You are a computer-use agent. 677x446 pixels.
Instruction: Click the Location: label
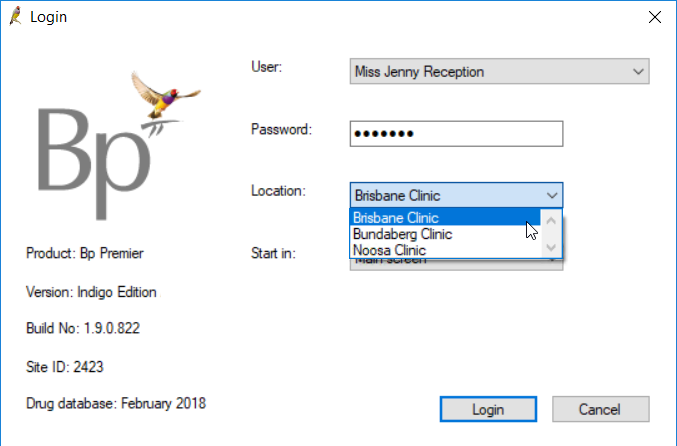[x=278, y=191]
